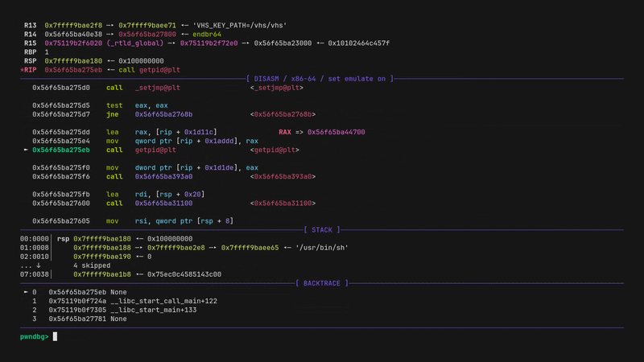
Task: Click the lea rax, [rip + 0x1d11c] instruction
Action: (x=162, y=132)
